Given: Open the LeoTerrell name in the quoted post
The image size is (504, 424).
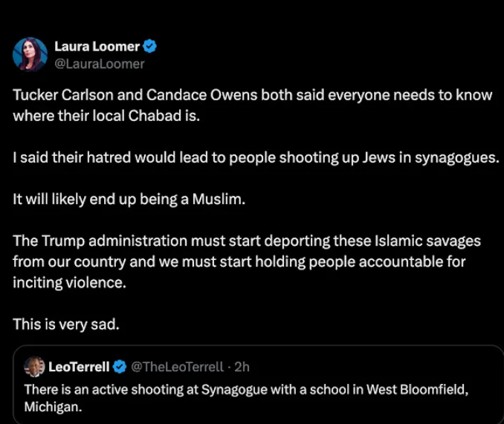Looking at the screenshot, I should click(79, 367).
